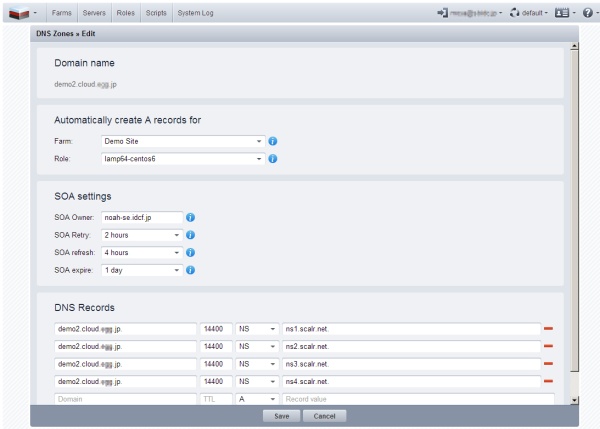The width and height of the screenshot is (600, 429).
Task: Expand the Farm dropdown showing Demo Site
Action: [259, 141]
